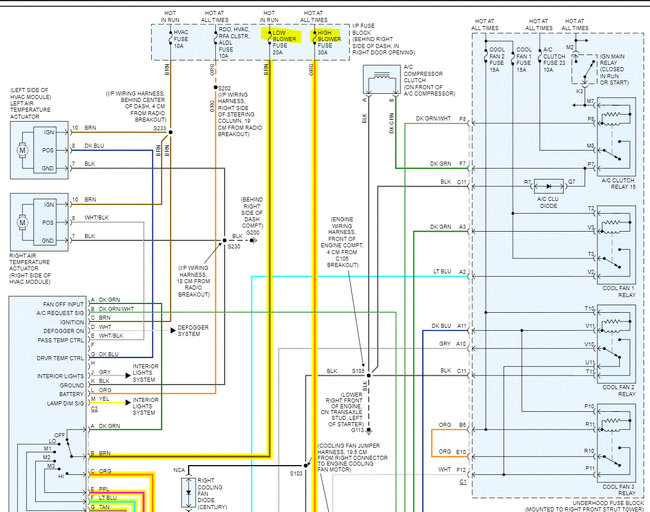This screenshot has height=512, width=650.
Task: Click the right air temperature actuator motor symbol
Action: [x=22, y=222]
